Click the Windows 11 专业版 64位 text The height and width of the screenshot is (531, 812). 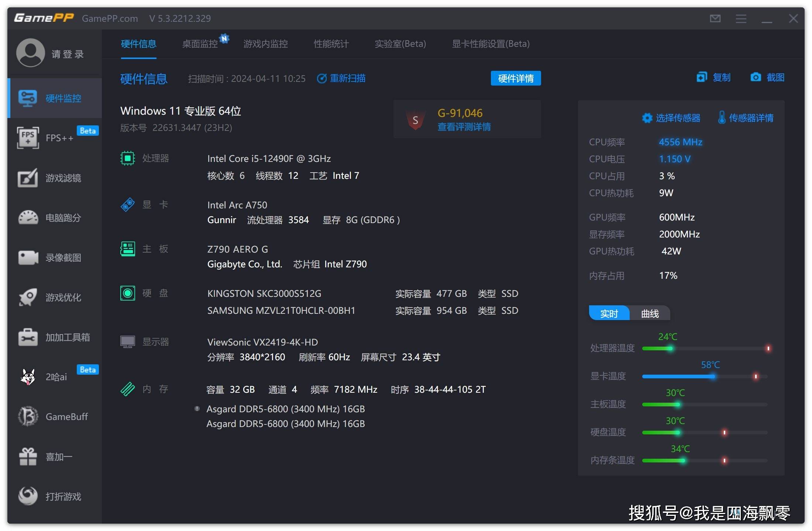click(x=181, y=111)
